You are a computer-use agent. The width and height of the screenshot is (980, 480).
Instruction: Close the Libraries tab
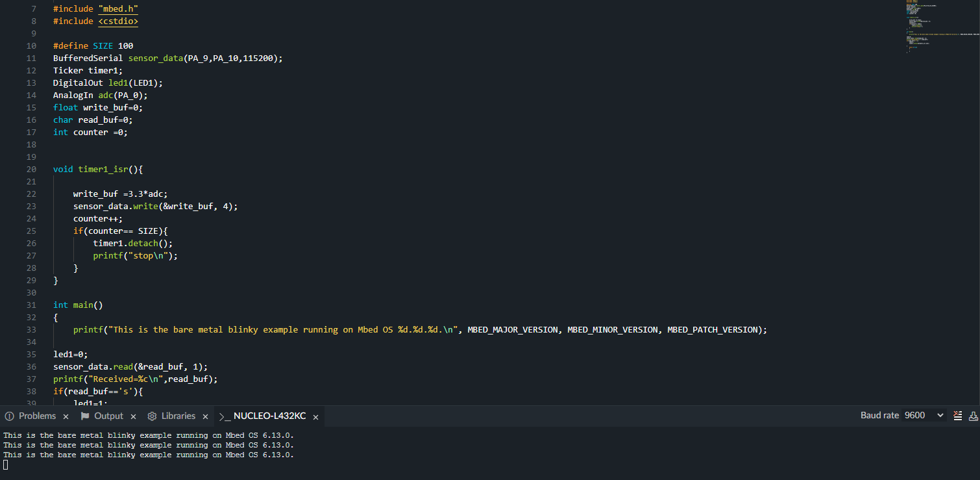pos(205,416)
